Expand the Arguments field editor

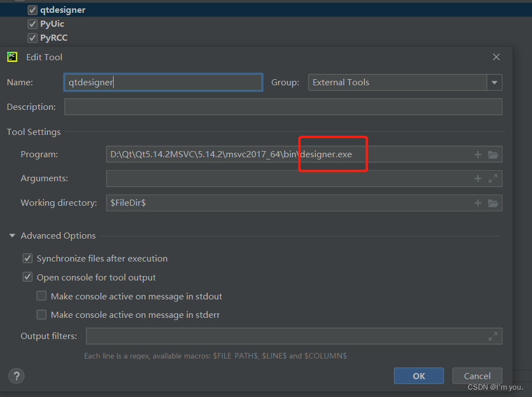click(x=493, y=178)
